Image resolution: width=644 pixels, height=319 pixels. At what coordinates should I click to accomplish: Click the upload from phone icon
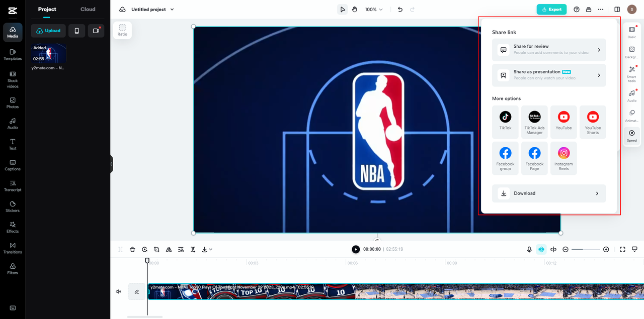click(76, 31)
